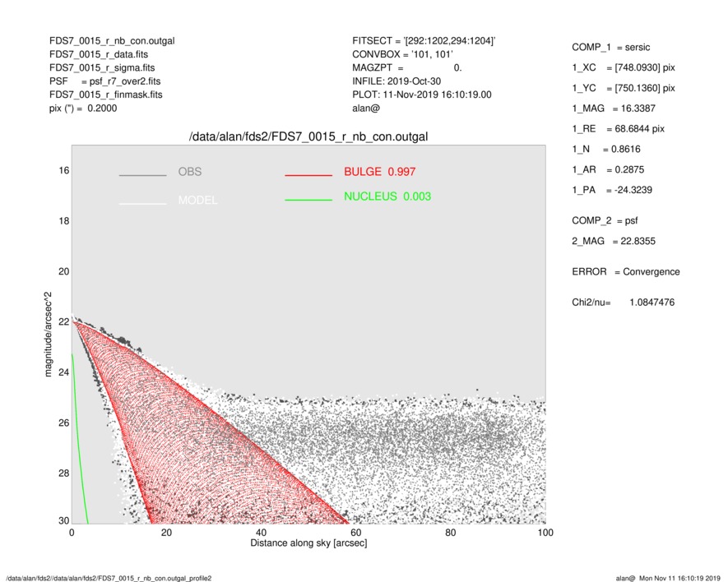Click the ERROR = Convergence line
The height and width of the screenshot is (582, 728).
[626, 272]
